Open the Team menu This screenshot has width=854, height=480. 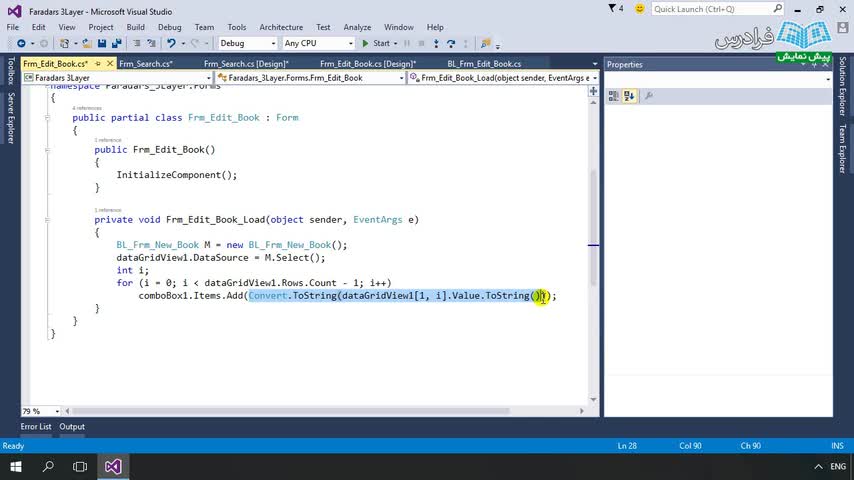[204, 27]
